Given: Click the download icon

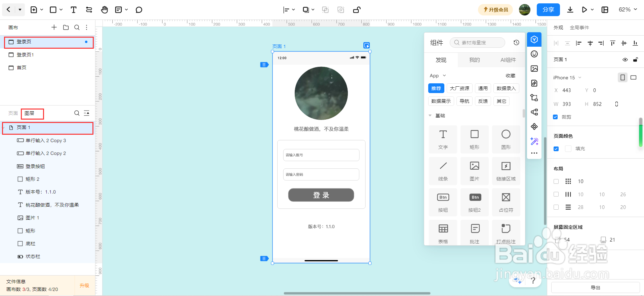Looking at the screenshot, I should [570, 10].
